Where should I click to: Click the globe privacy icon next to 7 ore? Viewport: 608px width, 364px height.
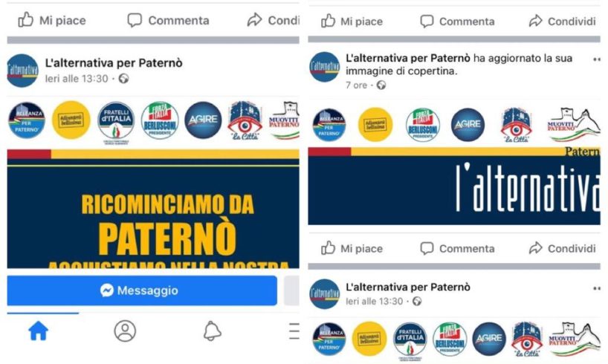(381, 85)
